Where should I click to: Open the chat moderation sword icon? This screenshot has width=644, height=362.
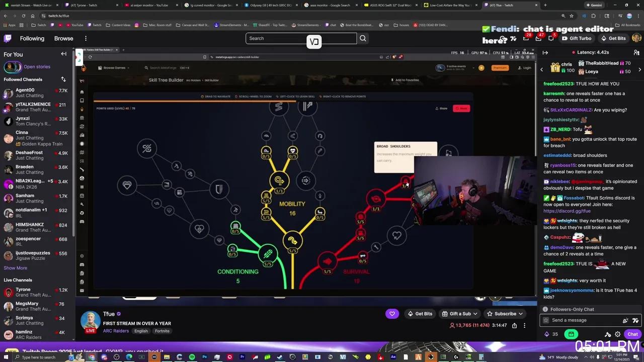[x=608, y=334]
